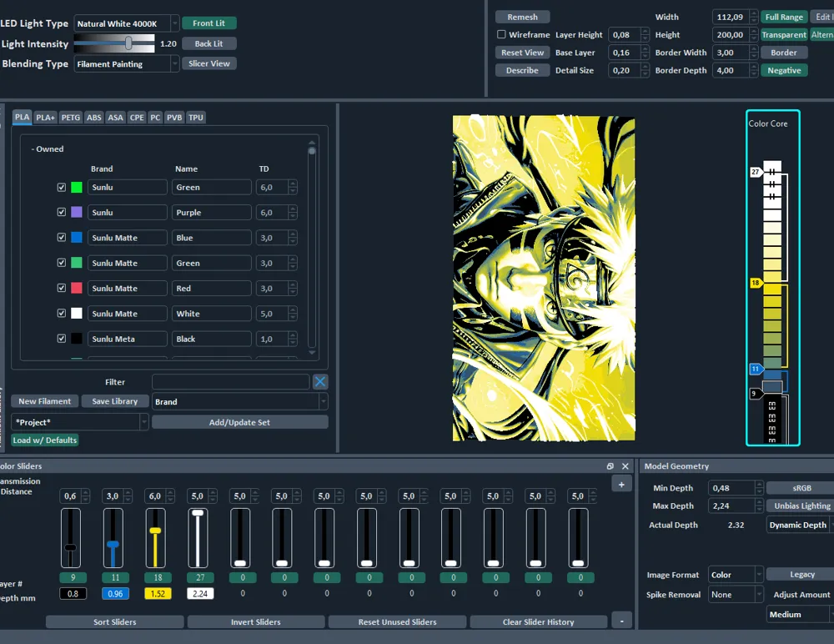The width and height of the screenshot is (834, 644).
Task: Click the yellow color slider handle
Action: (155, 531)
